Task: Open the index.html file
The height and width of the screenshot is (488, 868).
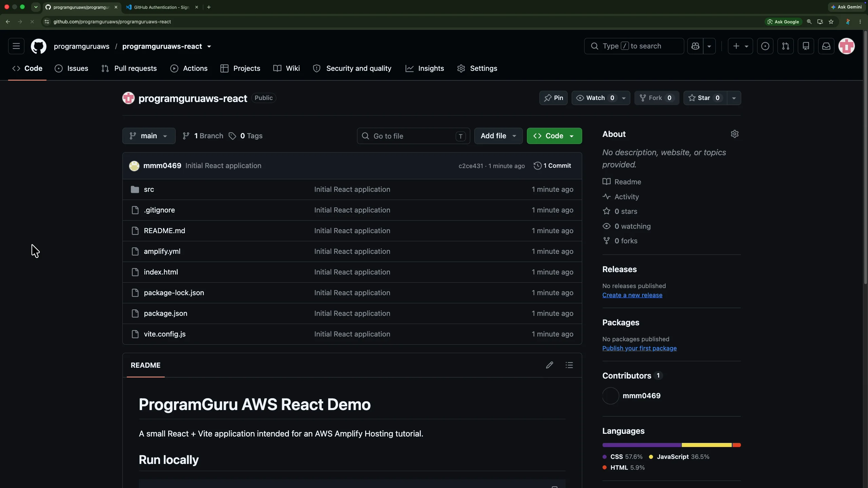Action: [x=161, y=272]
